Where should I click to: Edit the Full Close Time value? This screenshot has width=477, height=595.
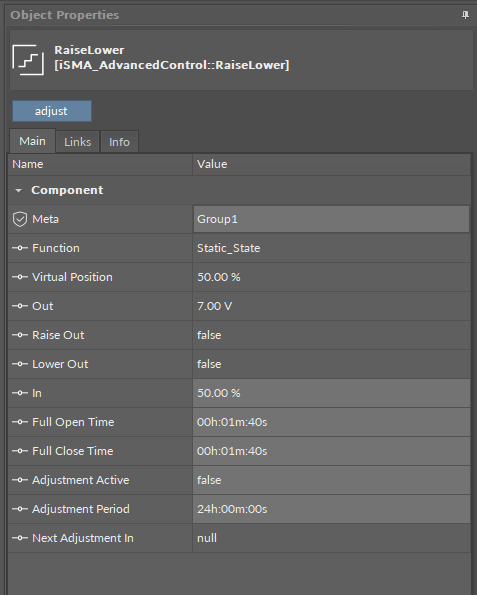[x=331, y=451]
